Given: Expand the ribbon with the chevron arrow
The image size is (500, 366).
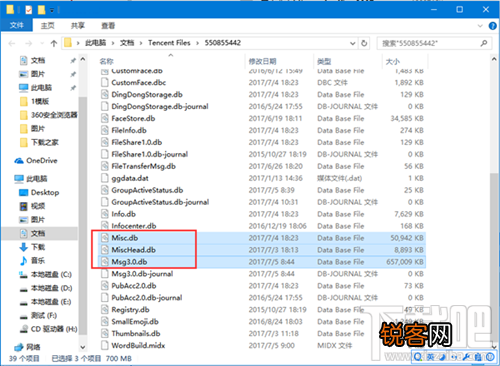Looking at the screenshot, I should click(480, 26).
